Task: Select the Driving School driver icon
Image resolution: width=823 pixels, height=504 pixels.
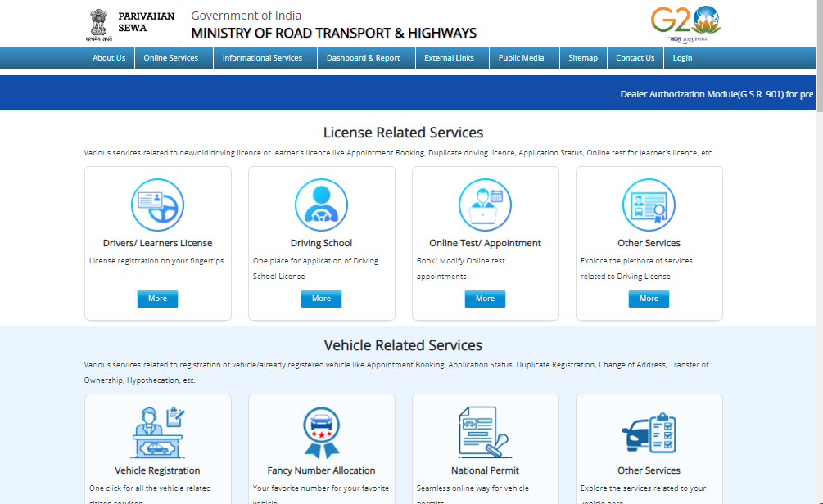Action: [x=321, y=205]
